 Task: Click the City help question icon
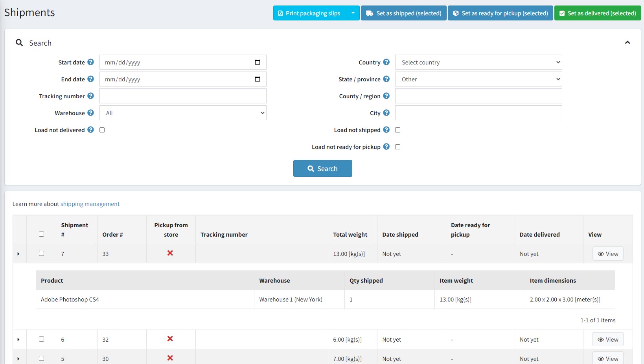[x=386, y=113]
